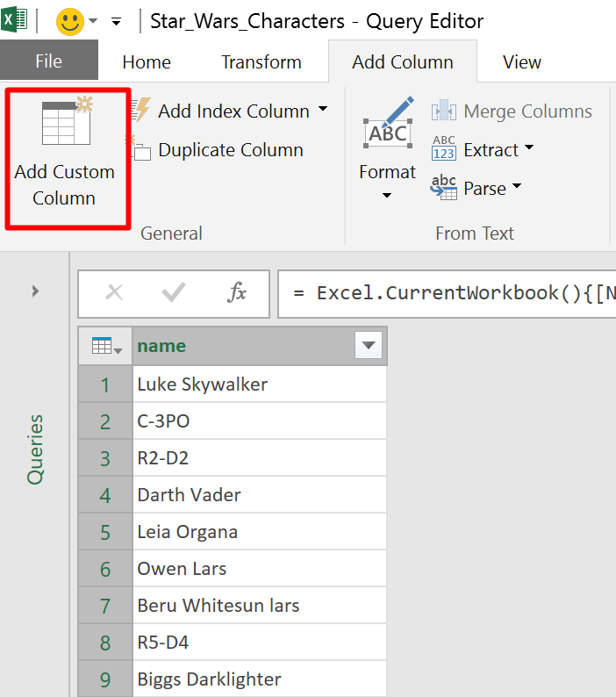Select the Luke Skywalker cell
Screen dimensions: 616x697
[260, 384]
